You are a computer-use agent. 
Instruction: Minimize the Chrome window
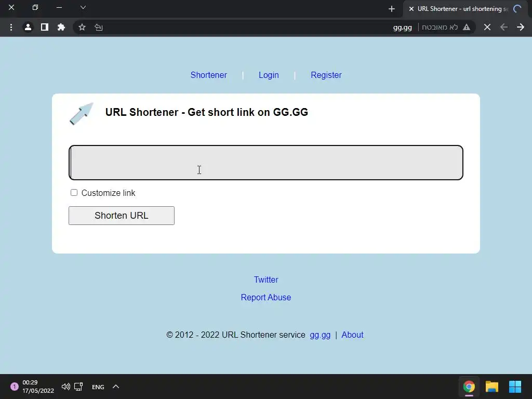(59, 7)
